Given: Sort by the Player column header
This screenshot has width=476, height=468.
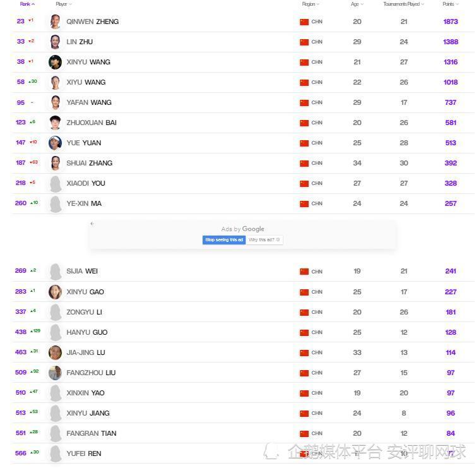Looking at the screenshot, I should coord(63,4).
